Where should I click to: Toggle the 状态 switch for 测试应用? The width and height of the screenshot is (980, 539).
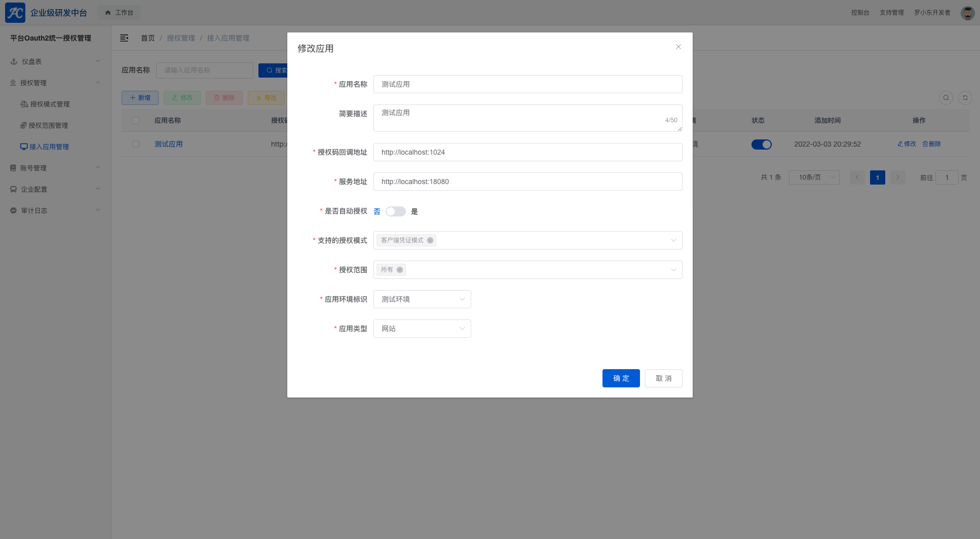pos(761,145)
